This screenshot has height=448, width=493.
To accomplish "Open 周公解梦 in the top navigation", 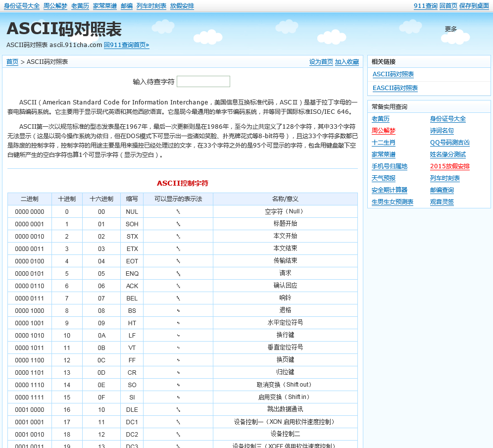I will click(55, 6).
